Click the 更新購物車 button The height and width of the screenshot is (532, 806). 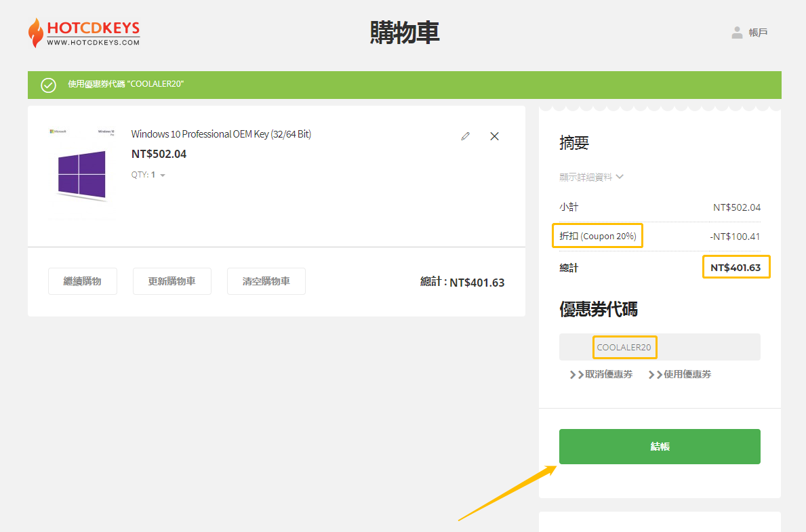[x=172, y=281]
